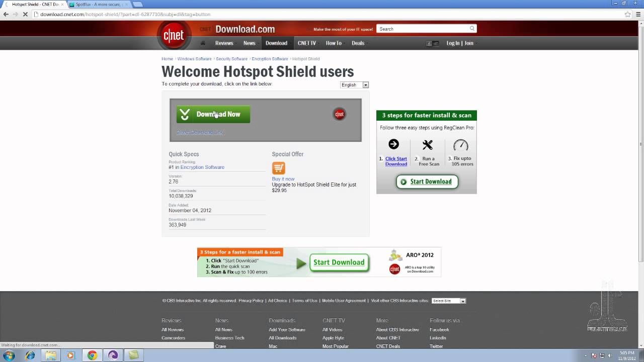Click Start Download in RegClean Pro ad
The height and width of the screenshot is (362, 644).
(427, 182)
